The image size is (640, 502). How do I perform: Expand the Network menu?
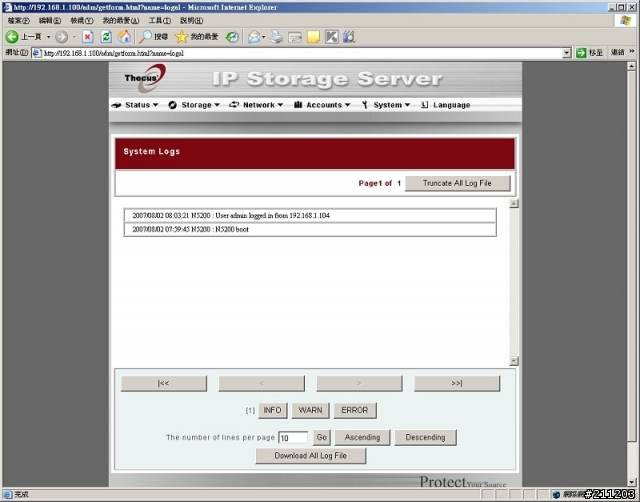coord(256,105)
